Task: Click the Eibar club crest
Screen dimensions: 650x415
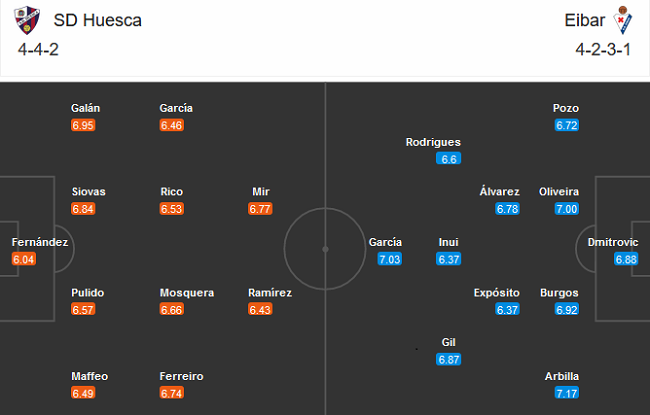Action: [624, 19]
